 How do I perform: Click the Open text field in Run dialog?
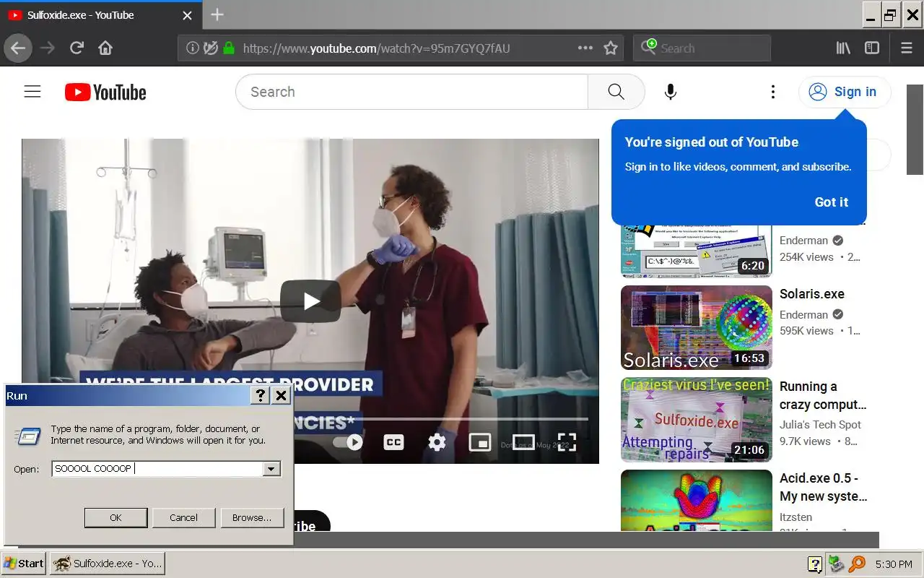tap(157, 469)
